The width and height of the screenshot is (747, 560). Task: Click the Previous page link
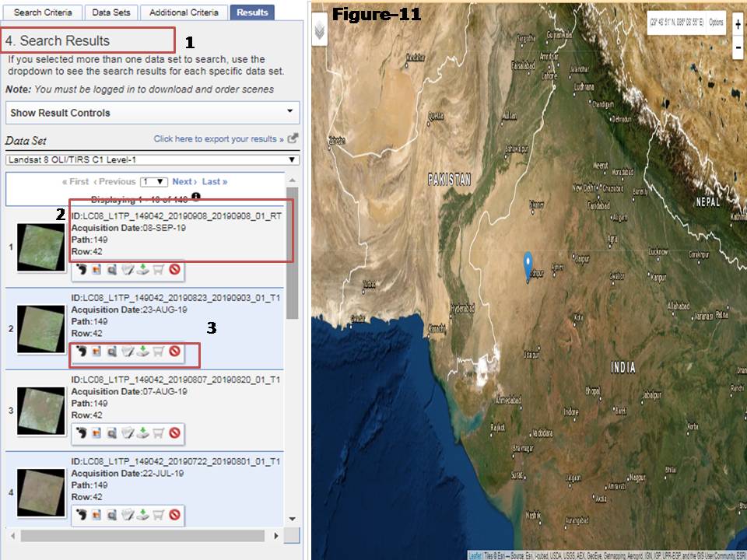[x=114, y=181]
